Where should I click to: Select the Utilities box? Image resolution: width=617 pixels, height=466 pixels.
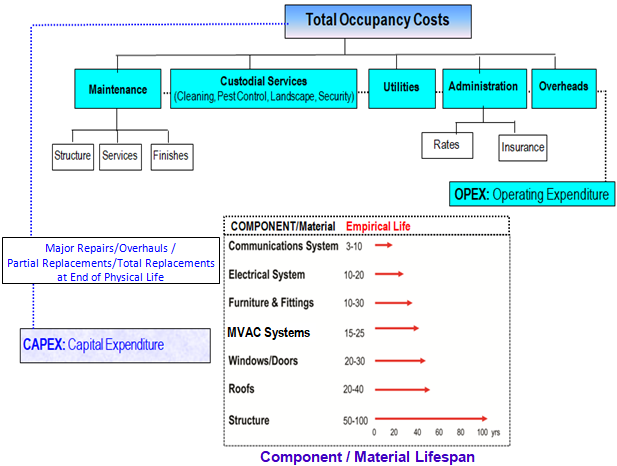pyautogui.click(x=401, y=88)
